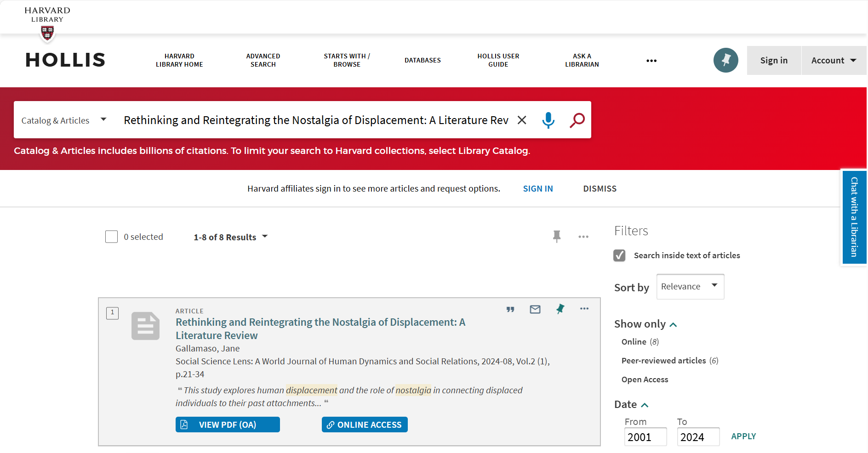
Task: Open the pinned favorites icon in header
Action: point(725,60)
